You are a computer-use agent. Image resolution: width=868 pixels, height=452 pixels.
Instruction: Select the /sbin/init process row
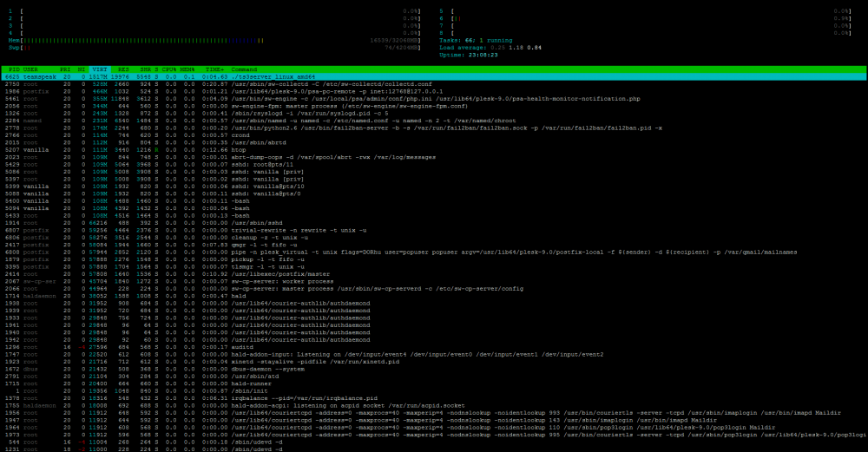(434, 390)
